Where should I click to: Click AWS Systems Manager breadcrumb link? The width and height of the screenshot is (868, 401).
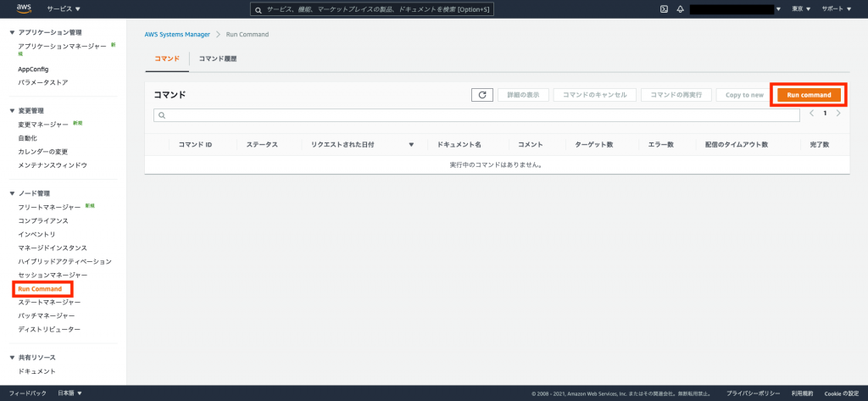178,35
